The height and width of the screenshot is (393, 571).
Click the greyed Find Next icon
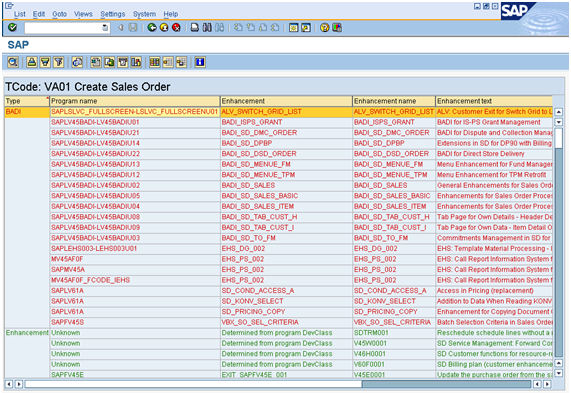219,28
